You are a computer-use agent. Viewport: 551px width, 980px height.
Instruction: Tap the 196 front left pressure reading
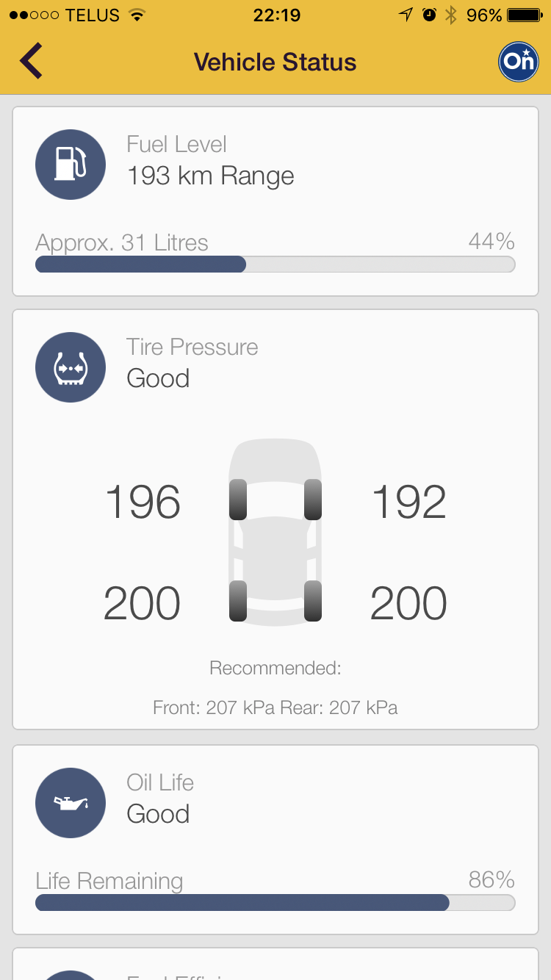[143, 502]
